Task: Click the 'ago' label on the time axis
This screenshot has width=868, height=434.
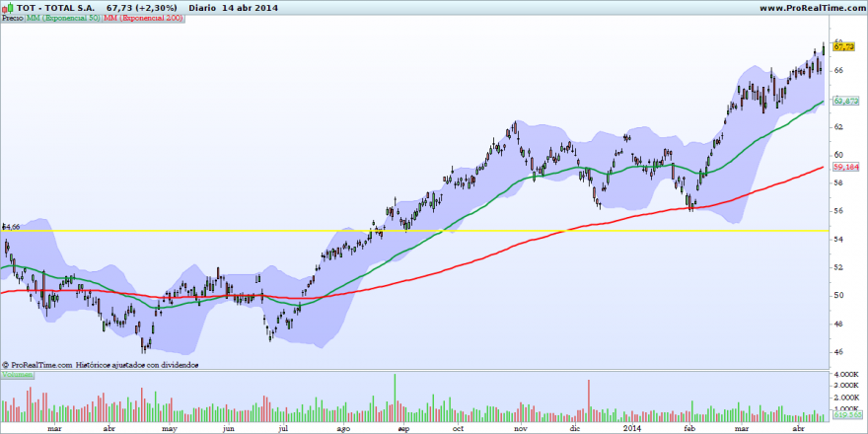Action: tap(343, 428)
